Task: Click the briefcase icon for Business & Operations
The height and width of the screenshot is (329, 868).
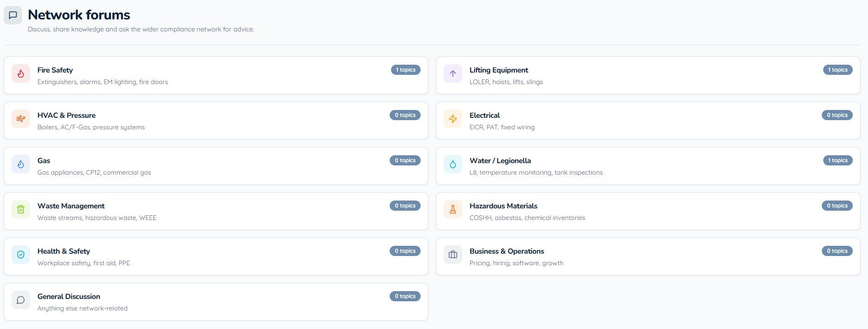Action: [x=453, y=255]
